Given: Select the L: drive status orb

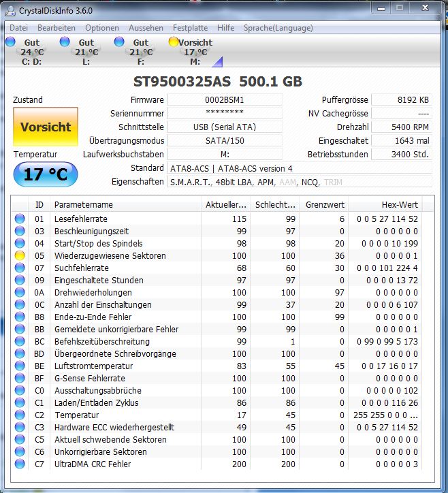Looking at the screenshot, I should (x=65, y=42).
